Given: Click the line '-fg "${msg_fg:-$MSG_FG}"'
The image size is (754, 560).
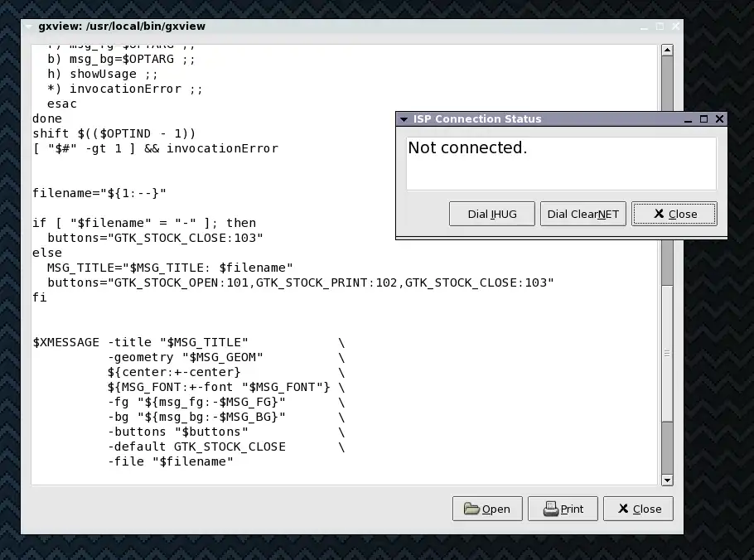Looking at the screenshot, I should [196, 402].
